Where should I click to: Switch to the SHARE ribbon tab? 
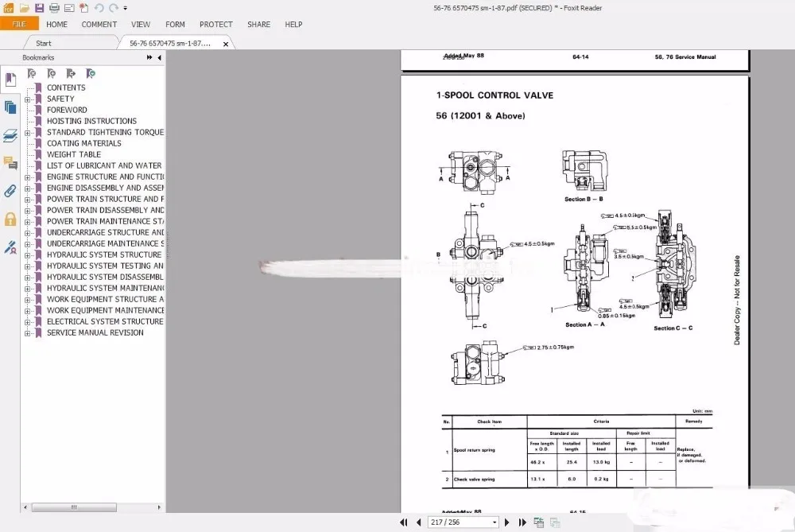tap(258, 25)
